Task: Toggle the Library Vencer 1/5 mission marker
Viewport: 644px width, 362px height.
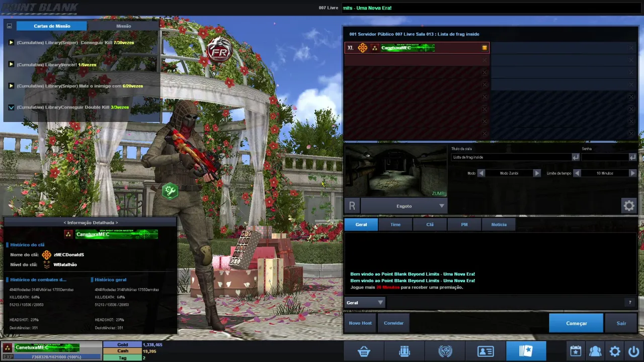Action: (x=11, y=64)
